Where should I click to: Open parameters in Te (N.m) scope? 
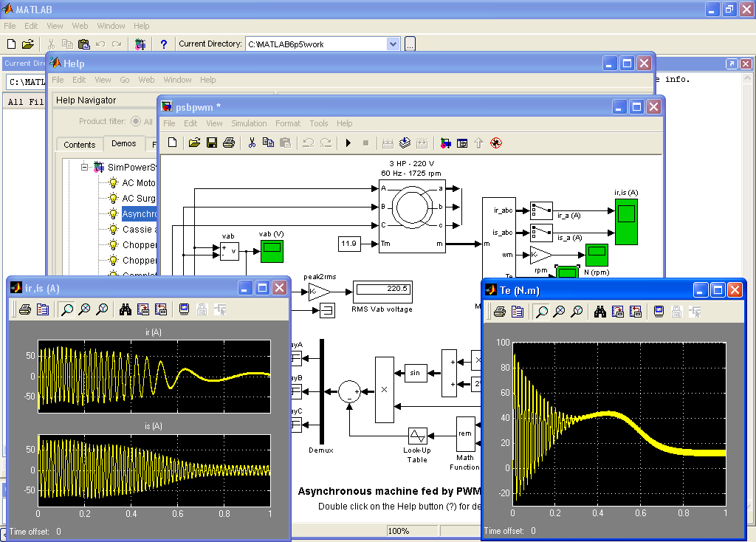518,312
